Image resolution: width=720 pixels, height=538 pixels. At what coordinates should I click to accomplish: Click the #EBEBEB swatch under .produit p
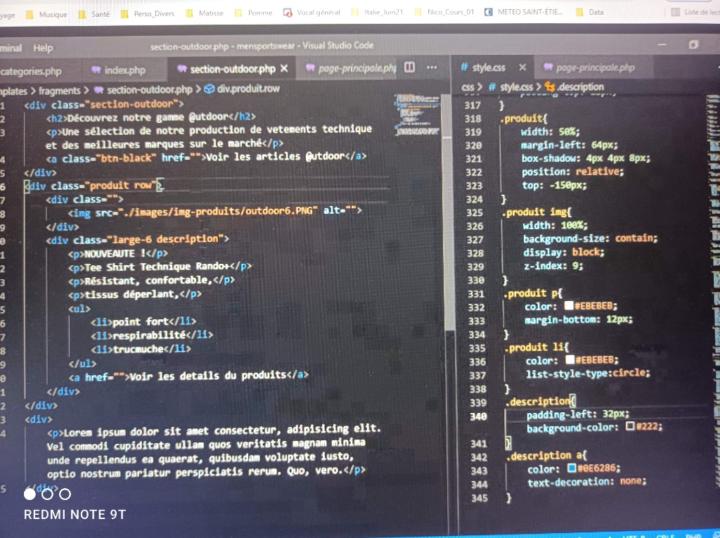(568, 305)
